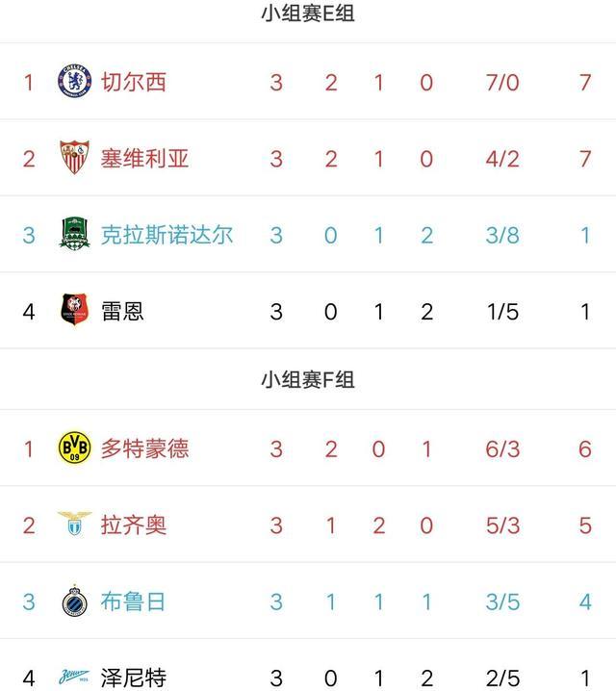
Task: Open team page for 塞维利亚
Action: pyautogui.click(x=144, y=158)
